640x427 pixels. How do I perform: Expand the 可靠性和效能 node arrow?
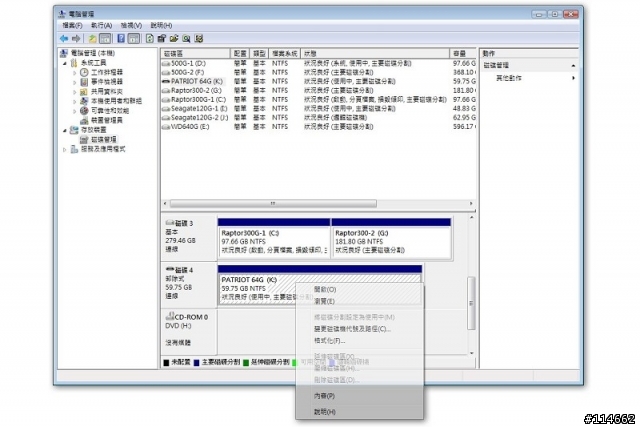coord(75,111)
